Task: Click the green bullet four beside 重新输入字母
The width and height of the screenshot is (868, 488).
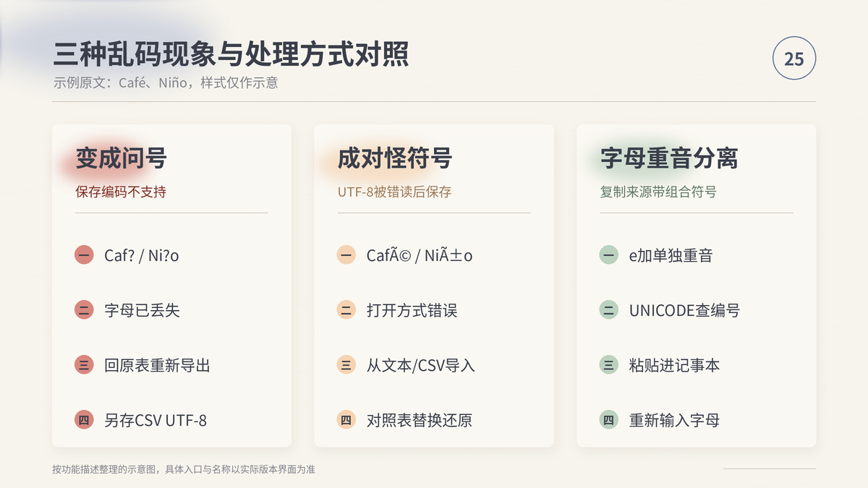Action: (609, 420)
